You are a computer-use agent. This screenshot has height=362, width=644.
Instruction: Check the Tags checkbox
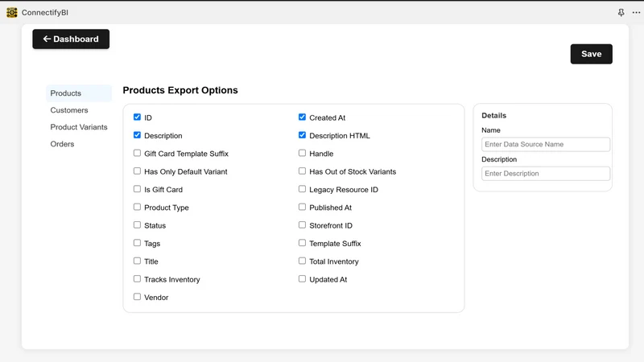(137, 243)
